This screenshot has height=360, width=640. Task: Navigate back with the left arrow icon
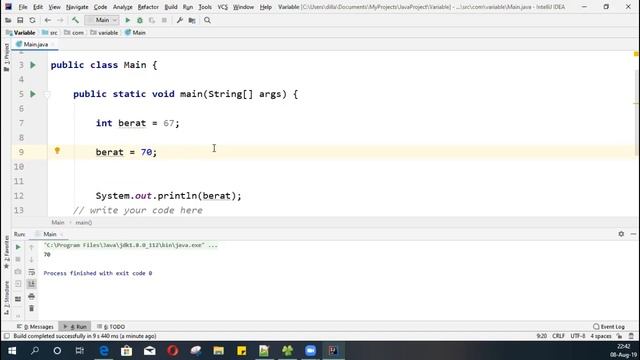coord(48,20)
